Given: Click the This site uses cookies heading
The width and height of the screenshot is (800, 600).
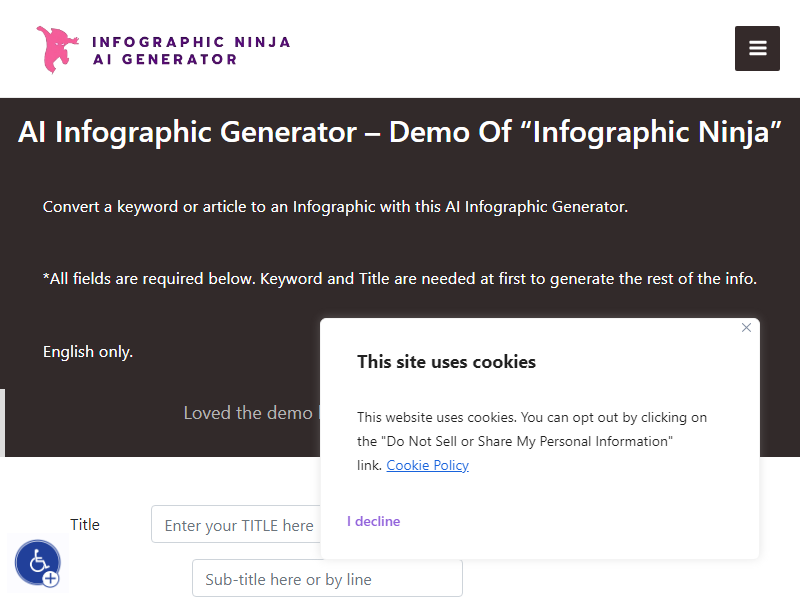Looking at the screenshot, I should click(x=446, y=362).
